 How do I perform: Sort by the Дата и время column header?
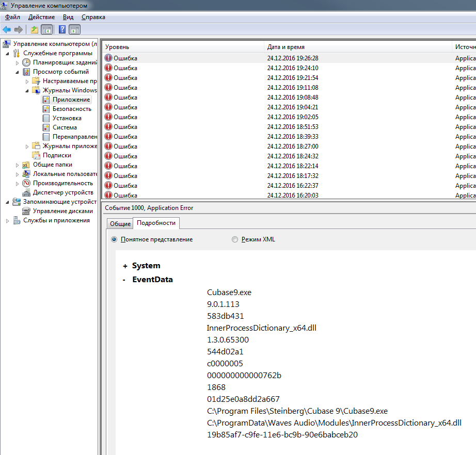tap(358, 47)
